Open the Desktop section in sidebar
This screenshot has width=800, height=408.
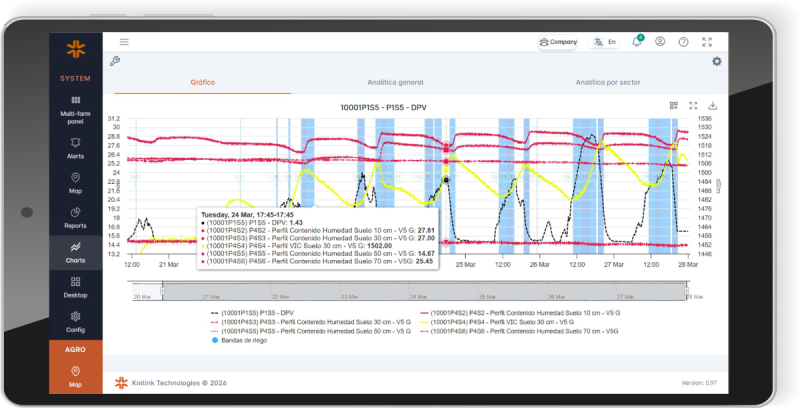pos(76,287)
